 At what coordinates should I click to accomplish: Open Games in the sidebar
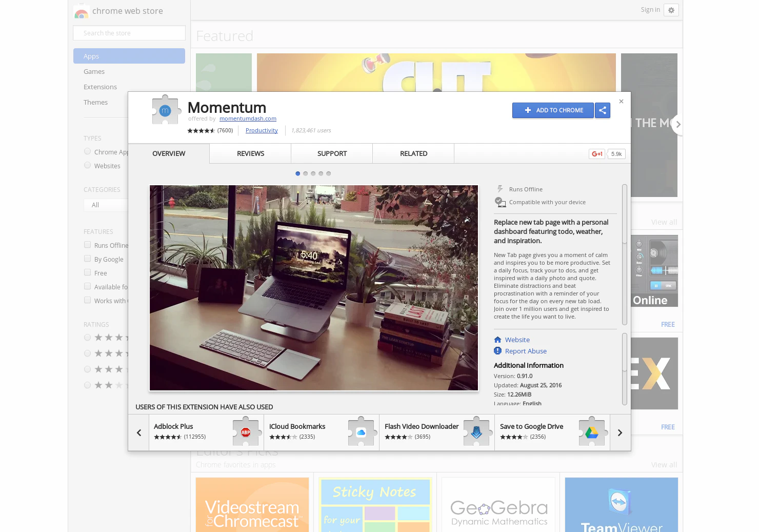click(x=94, y=71)
